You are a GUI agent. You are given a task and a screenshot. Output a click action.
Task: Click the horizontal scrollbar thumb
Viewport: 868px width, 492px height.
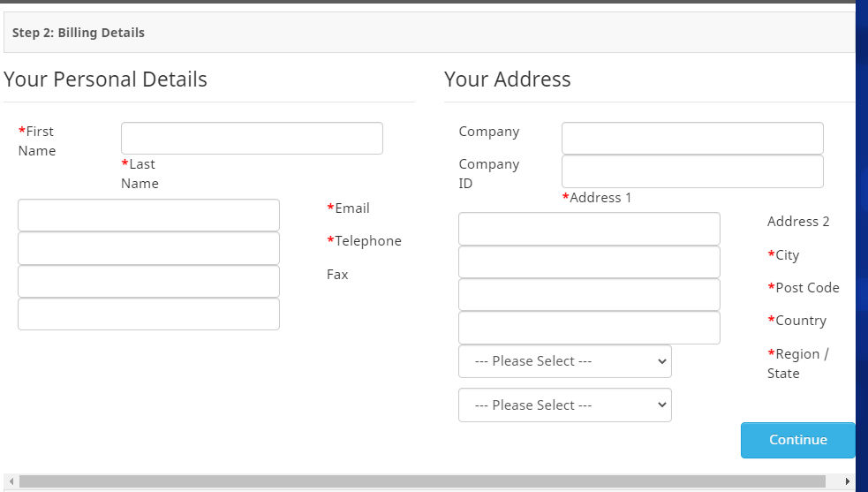click(422, 482)
